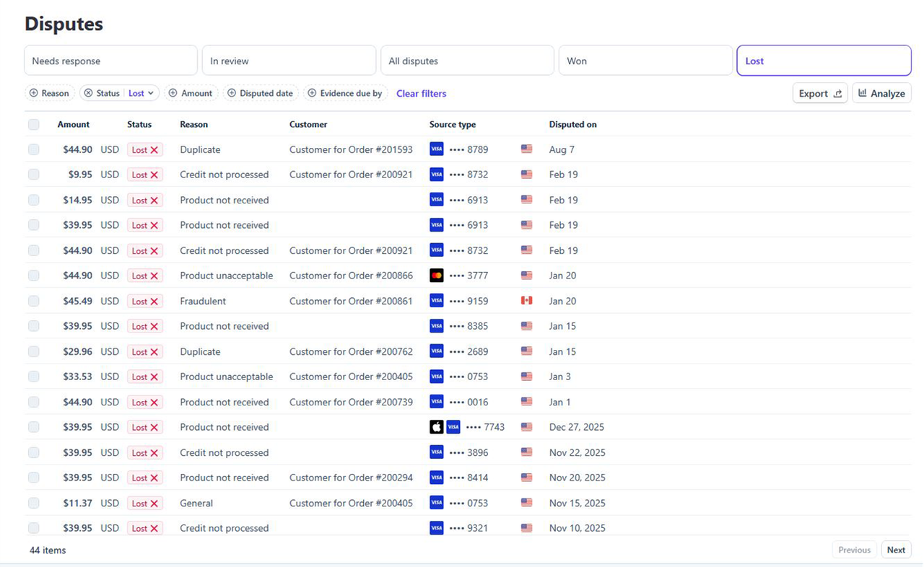Remove the Status filter via x icon
This screenshot has height=567, width=924.
click(88, 93)
